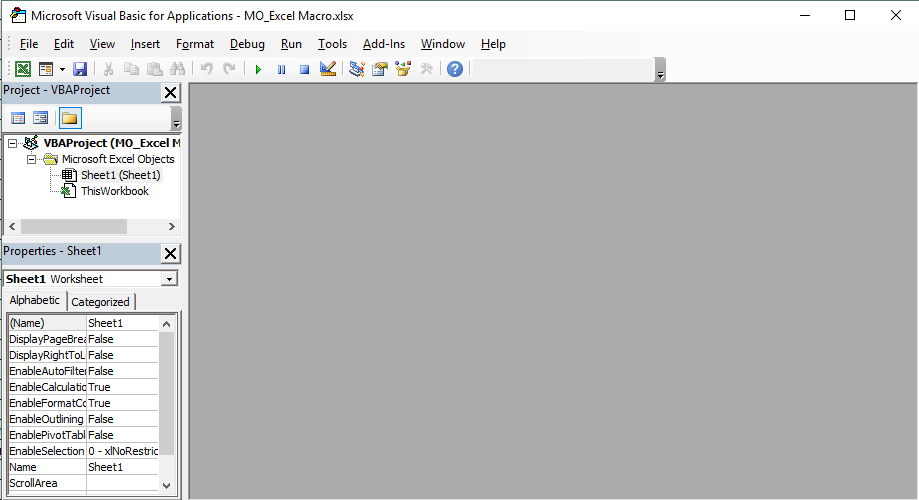The height and width of the screenshot is (500, 919).
Task: Click the View Microsoft Excel icon
Action: coord(23,69)
